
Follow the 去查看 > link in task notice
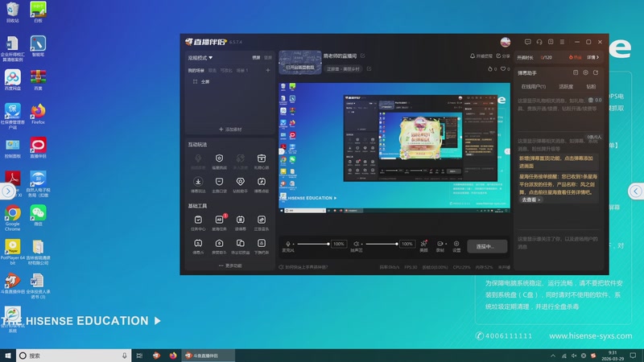pyautogui.click(x=531, y=200)
